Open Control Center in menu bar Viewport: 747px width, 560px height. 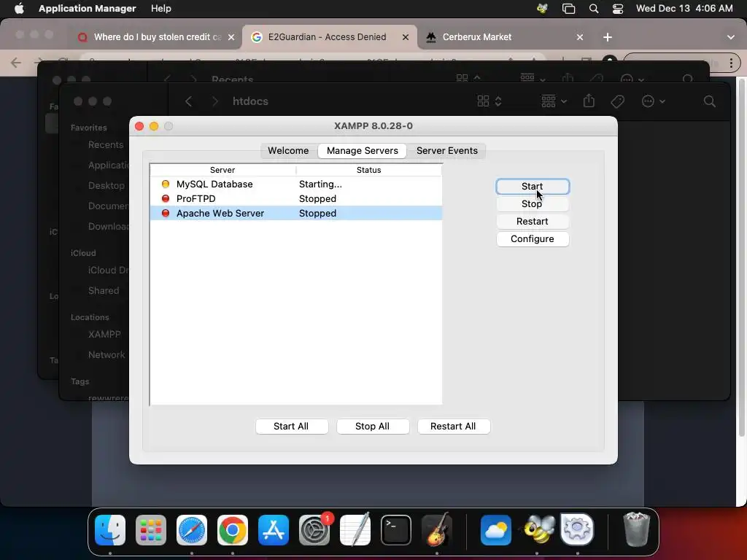coord(618,9)
